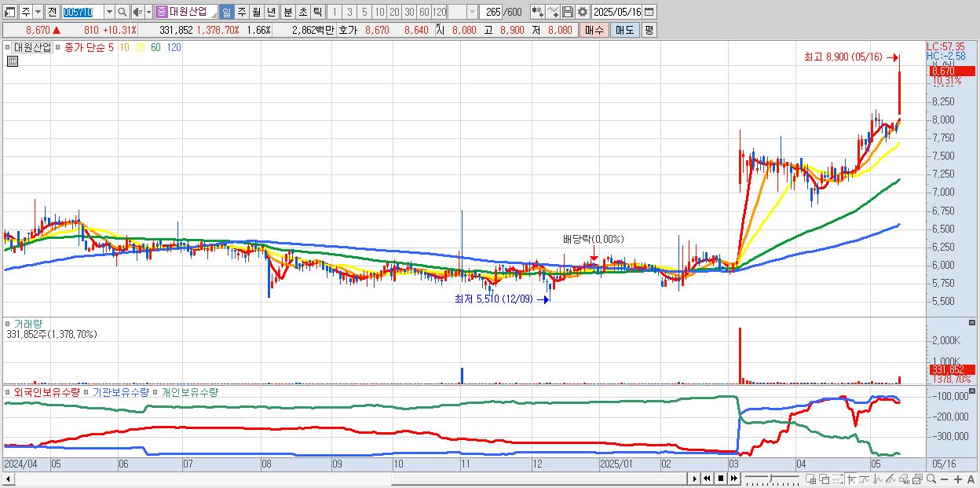Click the stock search magnifier icon

(x=122, y=12)
